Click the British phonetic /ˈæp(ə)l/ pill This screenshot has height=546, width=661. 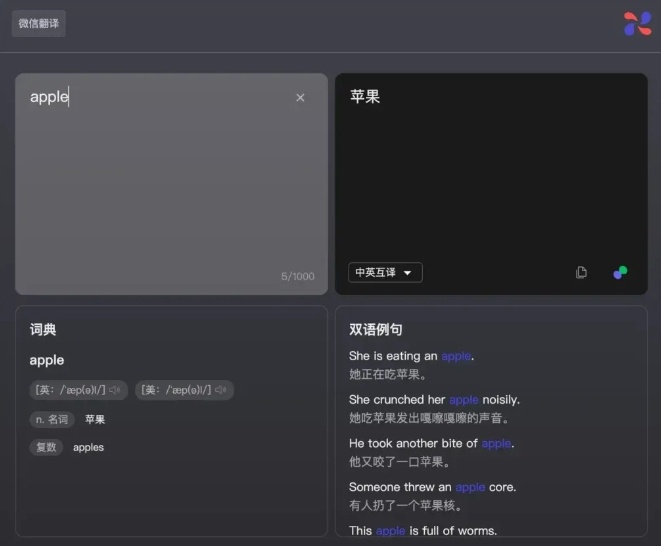[x=78, y=390]
